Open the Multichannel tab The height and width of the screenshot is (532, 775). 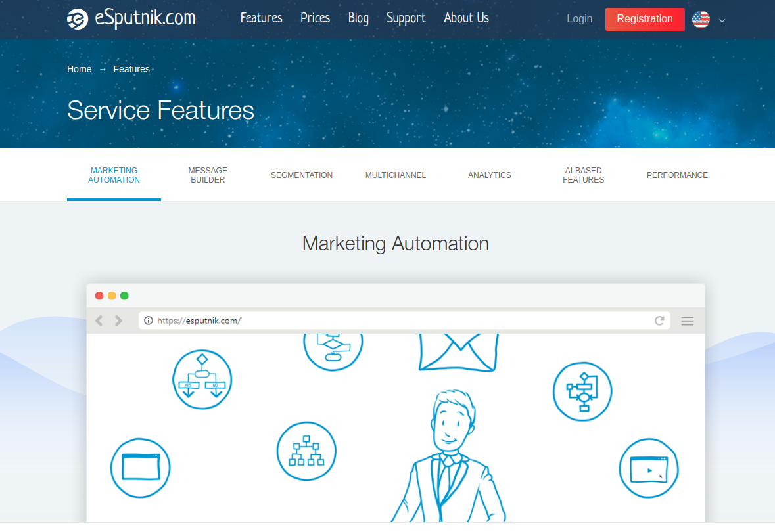pyautogui.click(x=396, y=175)
